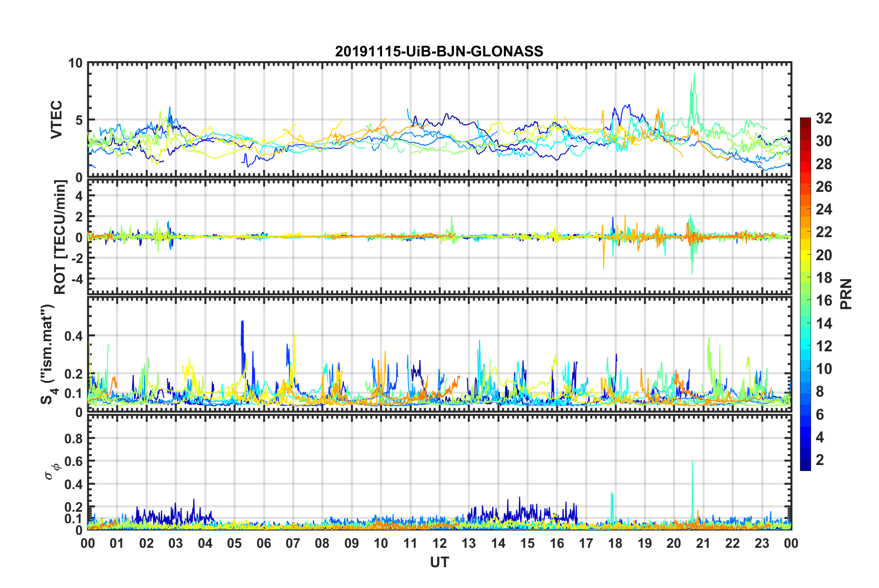Image resolution: width=879 pixels, height=588 pixels.
Task: Click the dark blue bottom of the PRN colorbar
Action: (805, 465)
